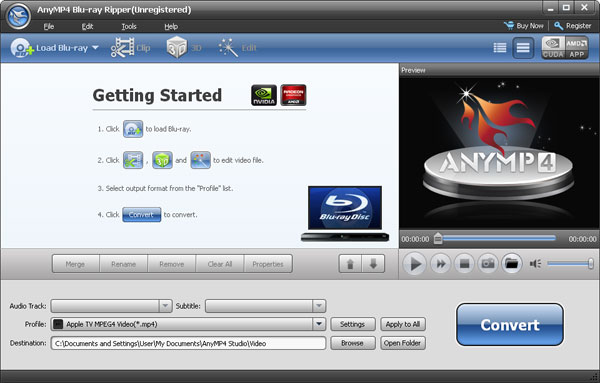Image resolution: width=600 pixels, height=383 pixels.
Task: Mute the preview volume speaker
Action: [x=535, y=264]
